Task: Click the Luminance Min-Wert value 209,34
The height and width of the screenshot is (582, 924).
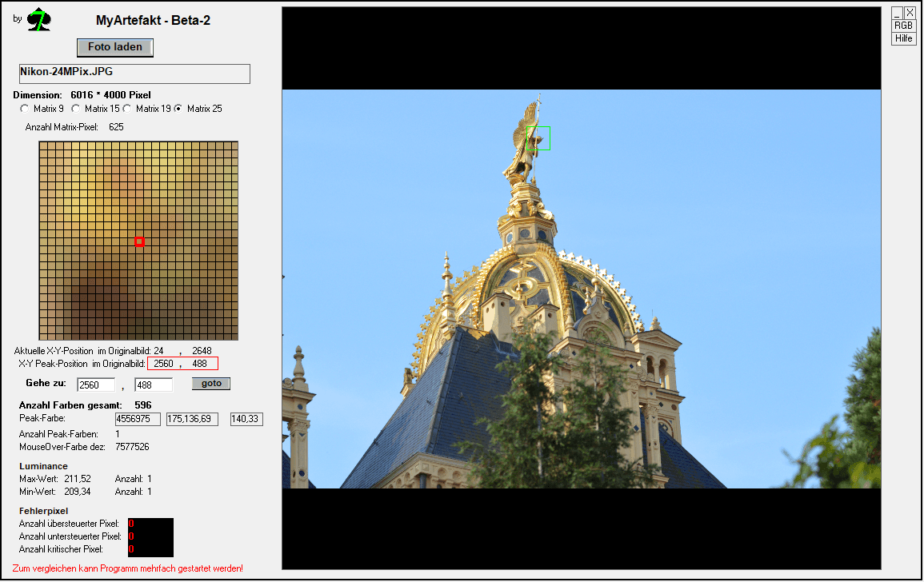Action: (78, 492)
